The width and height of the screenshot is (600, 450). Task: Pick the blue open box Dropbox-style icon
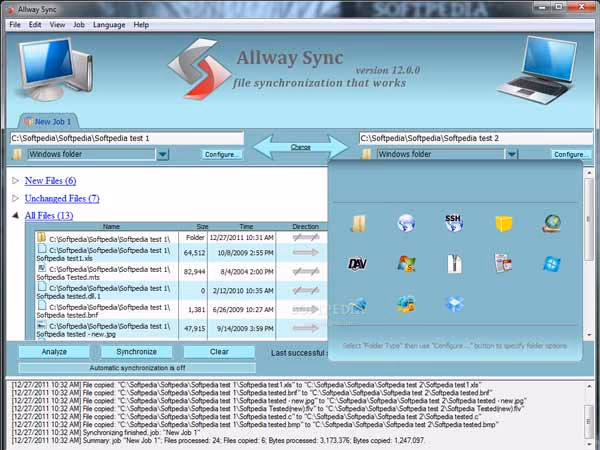[454, 304]
